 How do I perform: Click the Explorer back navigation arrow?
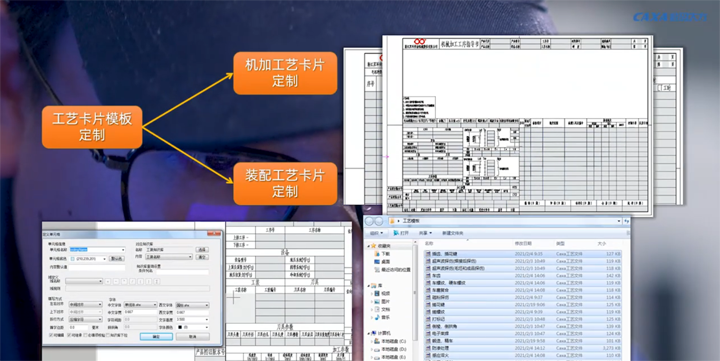click(368, 221)
